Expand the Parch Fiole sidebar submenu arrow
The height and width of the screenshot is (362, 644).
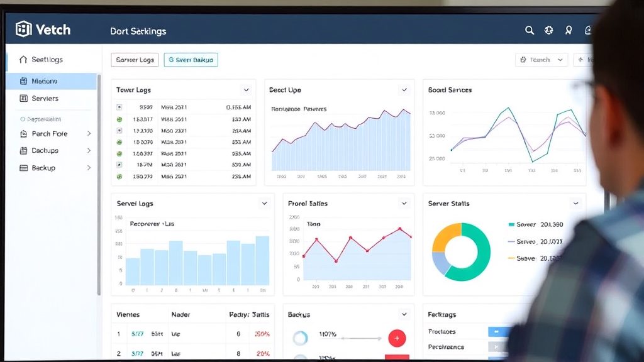coord(89,134)
